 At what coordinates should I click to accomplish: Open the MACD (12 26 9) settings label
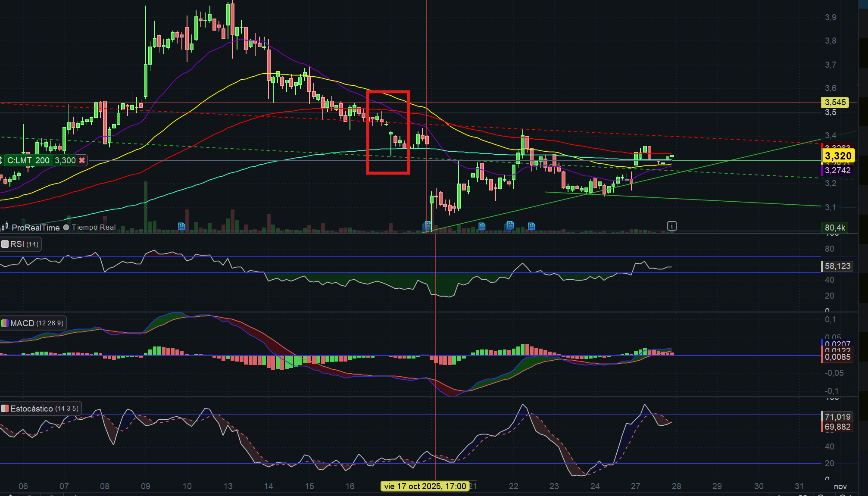coord(37,323)
